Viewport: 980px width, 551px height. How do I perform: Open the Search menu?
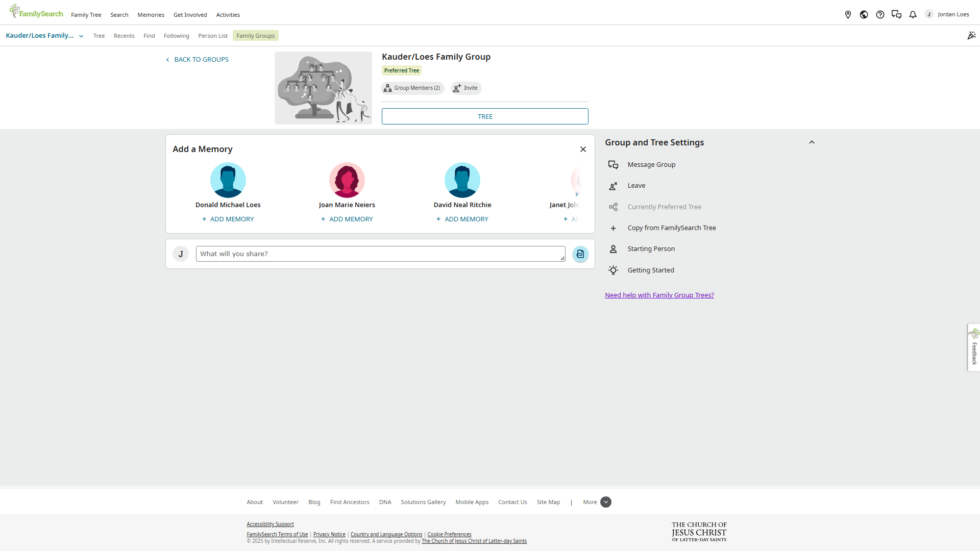coord(119,15)
